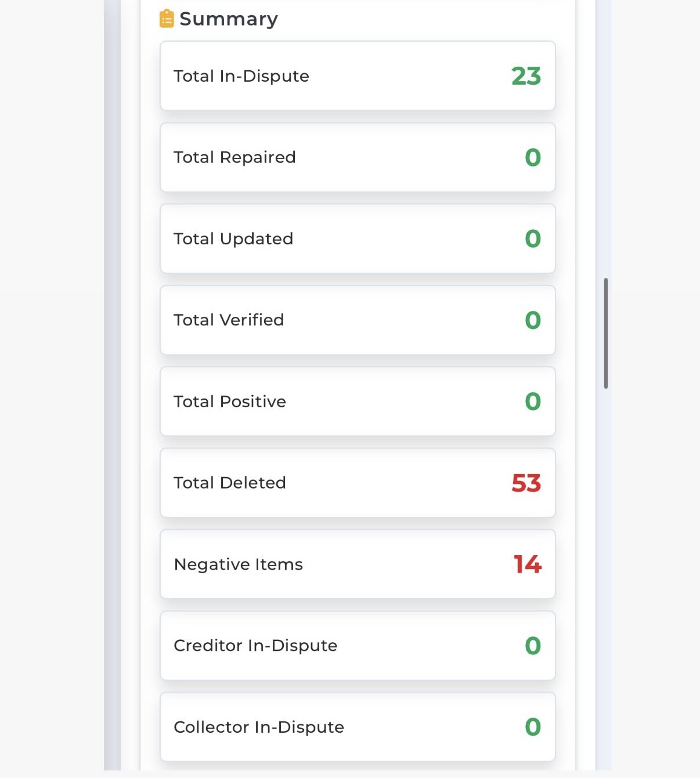Click the Creditor In-Dispute zero value

pos(533,646)
